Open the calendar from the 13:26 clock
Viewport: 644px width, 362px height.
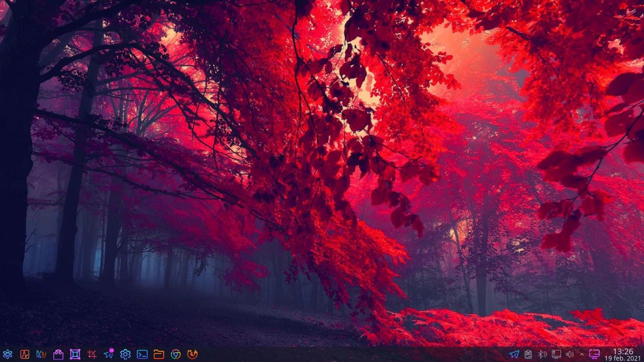coord(623,354)
